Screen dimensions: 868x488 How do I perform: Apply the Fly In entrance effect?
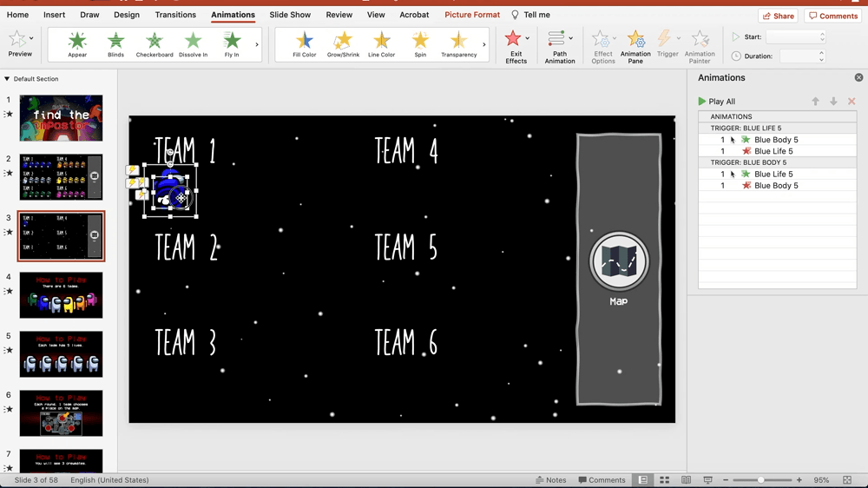232,44
